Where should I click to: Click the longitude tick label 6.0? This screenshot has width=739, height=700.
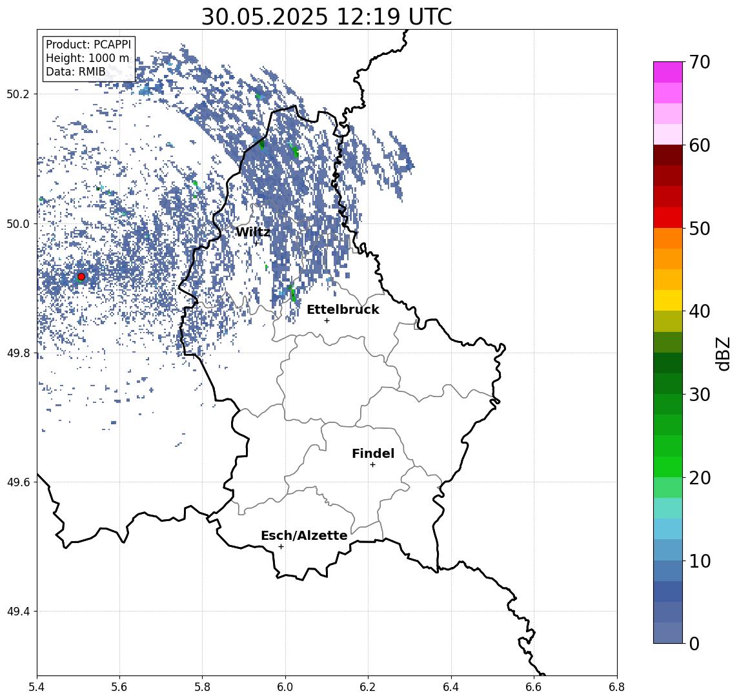tap(285, 687)
